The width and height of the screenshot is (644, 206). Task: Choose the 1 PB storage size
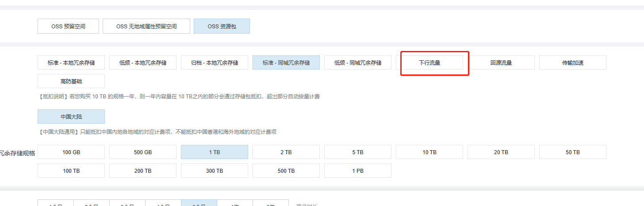[358, 171]
